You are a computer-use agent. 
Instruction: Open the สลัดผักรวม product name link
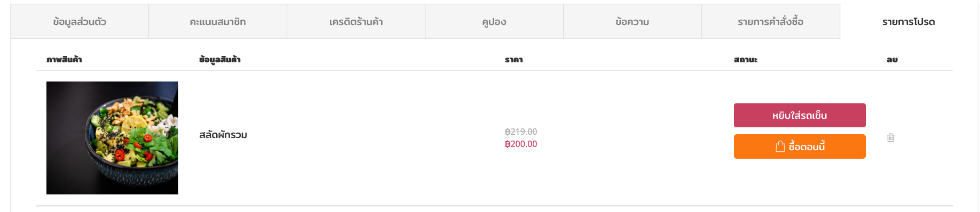(223, 135)
